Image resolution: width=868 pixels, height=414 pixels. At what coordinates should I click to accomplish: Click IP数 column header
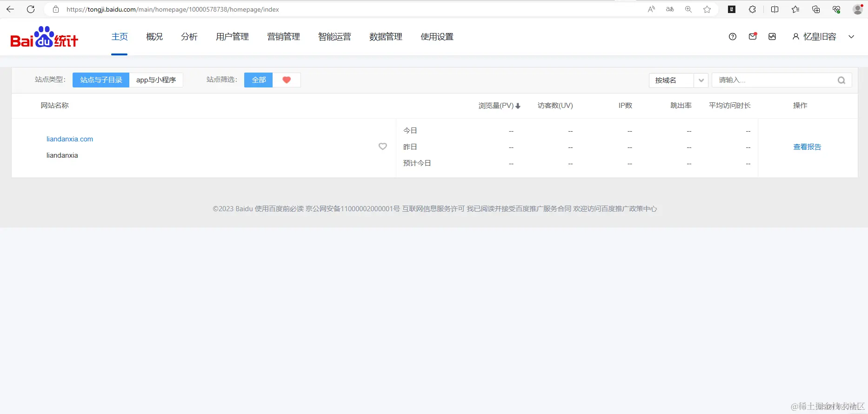pyautogui.click(x=625, y=106)
